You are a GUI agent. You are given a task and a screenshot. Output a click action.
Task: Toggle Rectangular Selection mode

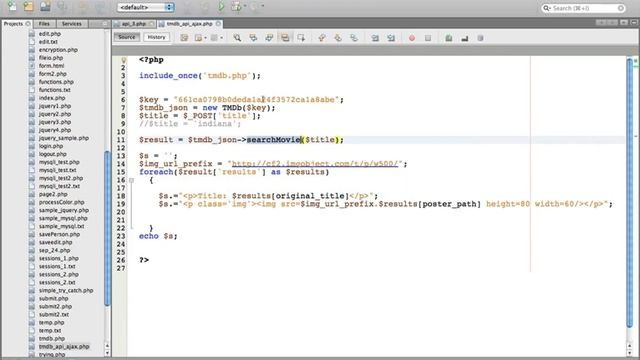point(301,38)
